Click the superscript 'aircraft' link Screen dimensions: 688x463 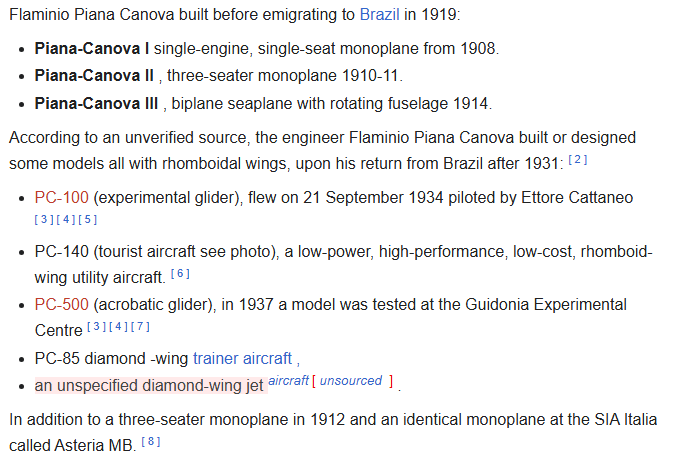click(x=288, y=381)
